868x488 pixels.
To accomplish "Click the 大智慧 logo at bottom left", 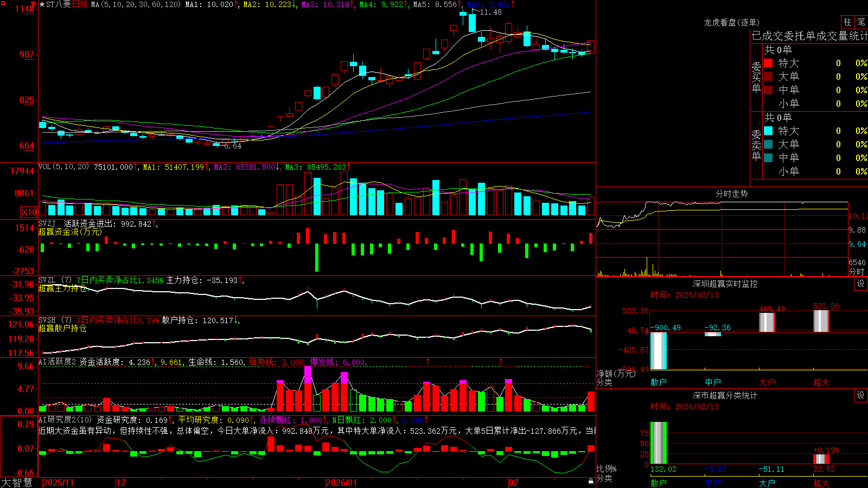I will pos(17,483).
